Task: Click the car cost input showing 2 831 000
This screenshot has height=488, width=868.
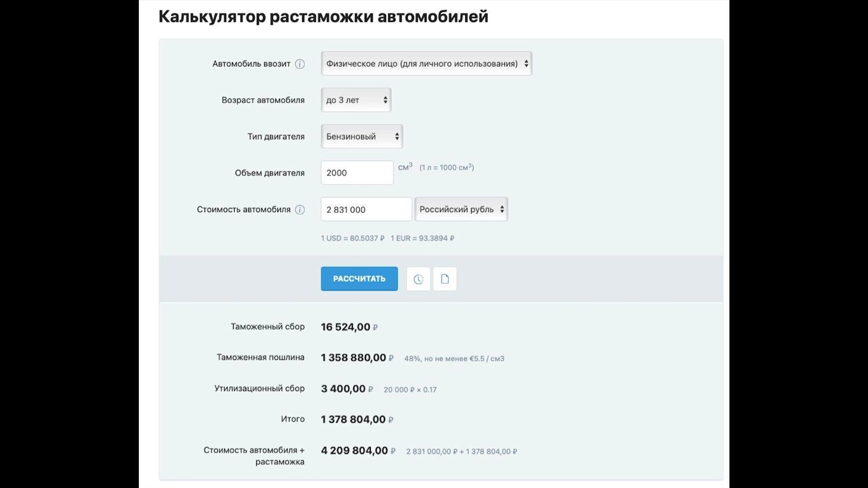Action: pyautogui.click(x=366, y=209)
